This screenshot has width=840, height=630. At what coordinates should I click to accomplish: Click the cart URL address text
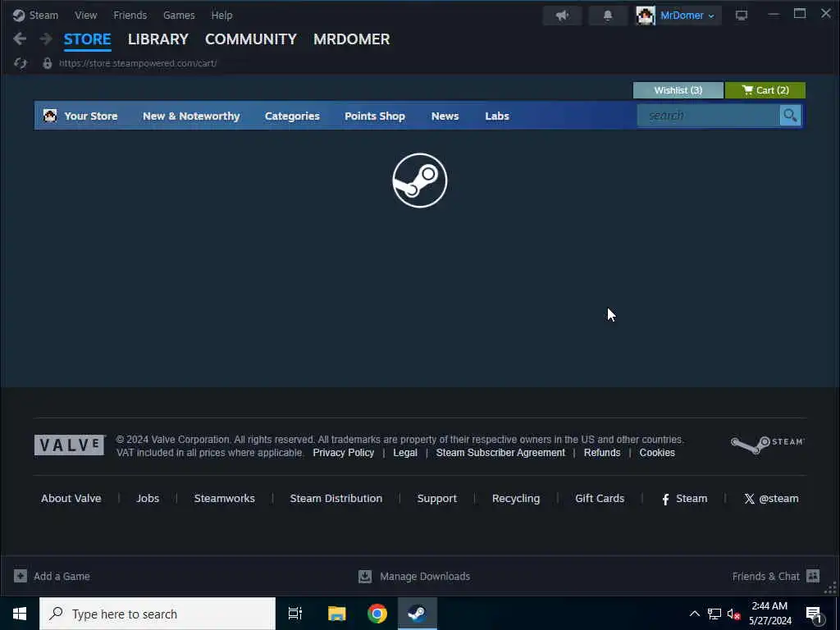(138, 63)
